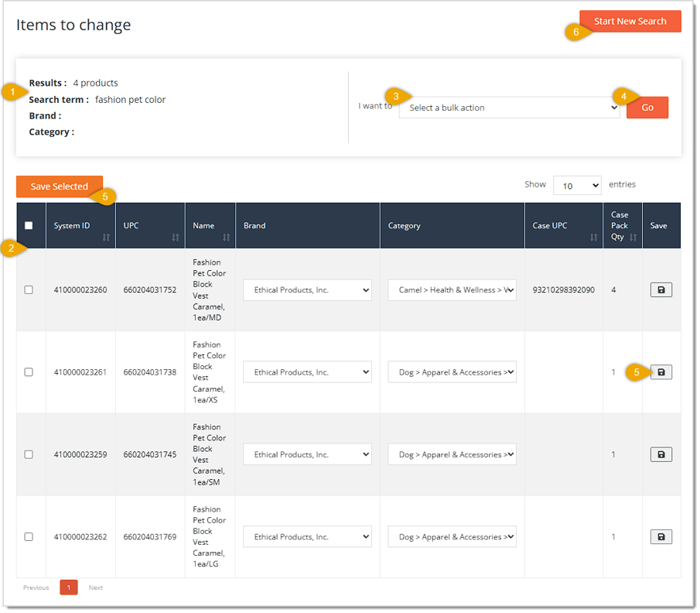The height and width of the screenshot is (613, 700).
Task: Click the Go button
Action: (x=647, y=108)
